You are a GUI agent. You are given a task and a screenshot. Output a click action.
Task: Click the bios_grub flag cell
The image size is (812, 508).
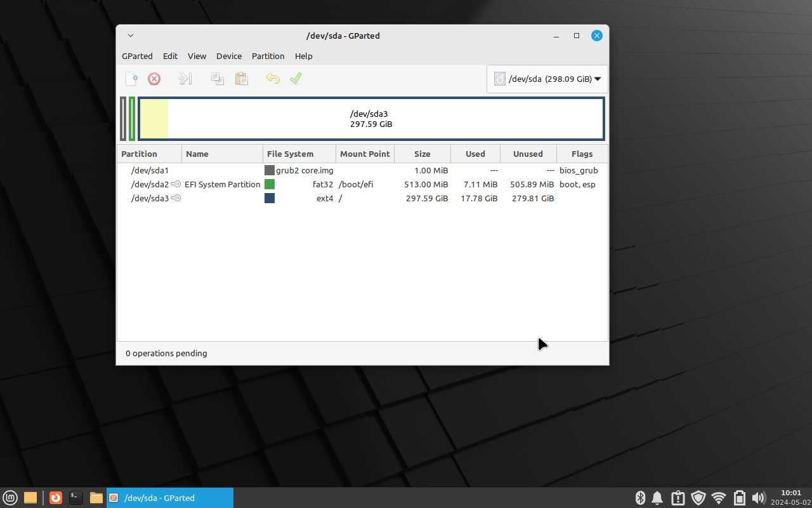(579, 170)
